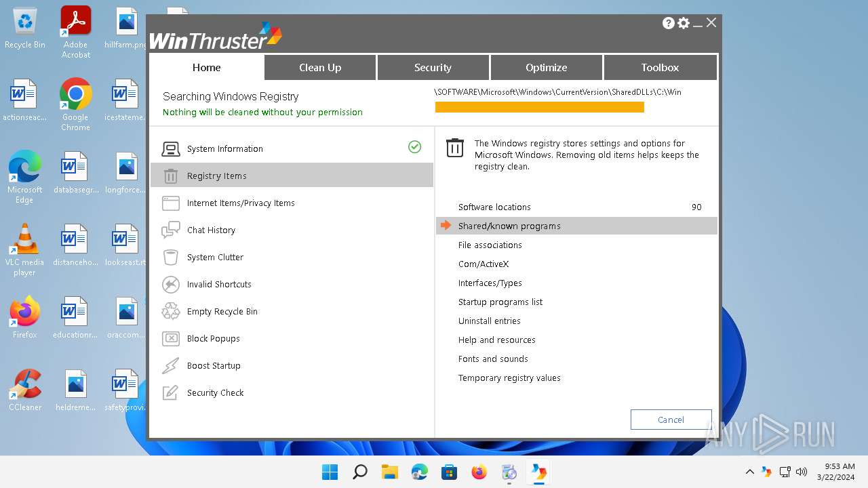Select the Adobe Acrobat desktop shortcut

[x=76, y=33]
